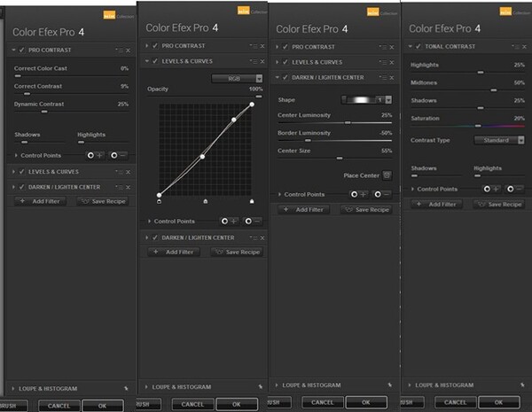The width and height of the screenshot is (532, 412).
Task: Pin Loupe & Histogram in the Tonal Contrast panel
Action: click(x=522, y=385)
